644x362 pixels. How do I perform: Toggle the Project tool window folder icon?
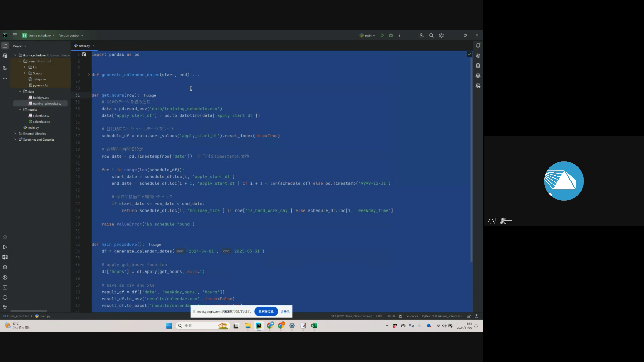pyautogui.click(x=5, y=46)
